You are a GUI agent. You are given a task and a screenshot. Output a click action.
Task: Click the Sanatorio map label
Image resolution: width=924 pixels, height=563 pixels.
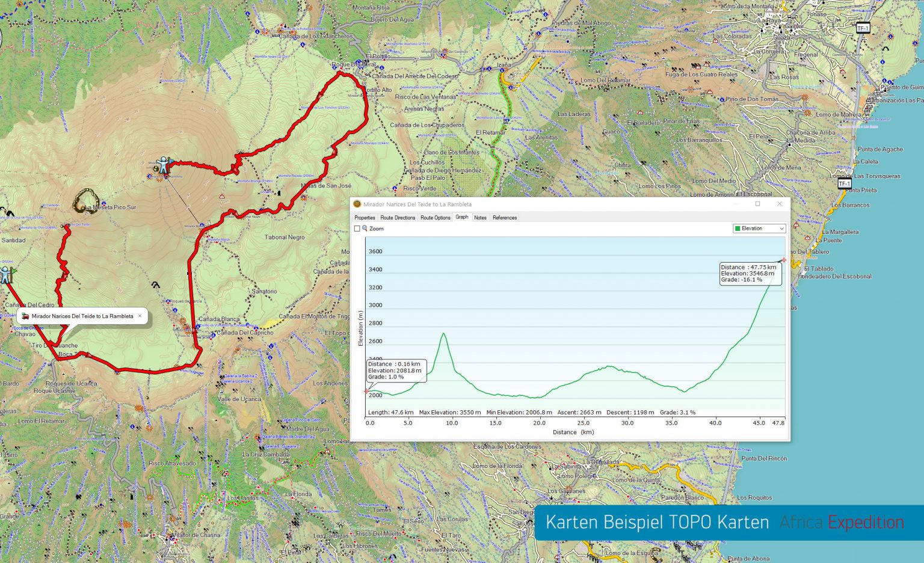[x=264, y=292]
